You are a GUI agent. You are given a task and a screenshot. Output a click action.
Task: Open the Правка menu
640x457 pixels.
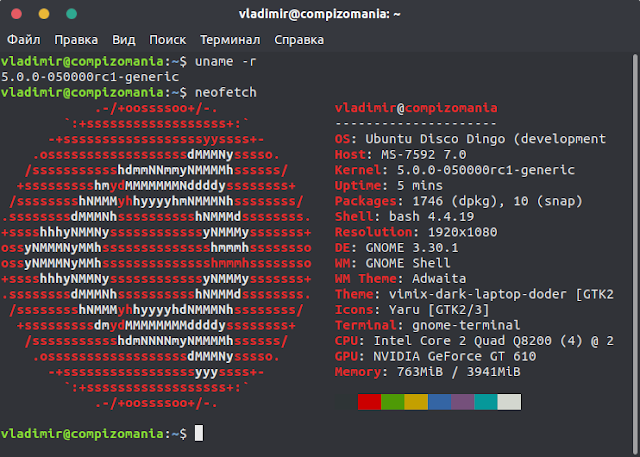pyautogui.click(x=76, y=40)
